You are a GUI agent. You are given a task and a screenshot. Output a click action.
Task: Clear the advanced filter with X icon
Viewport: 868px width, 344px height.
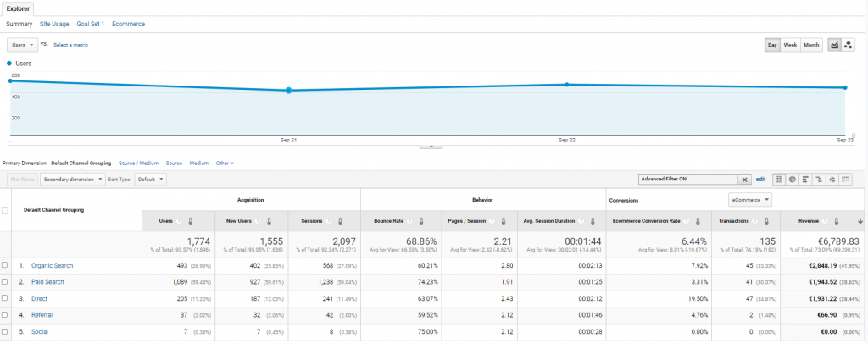point(745,180)
